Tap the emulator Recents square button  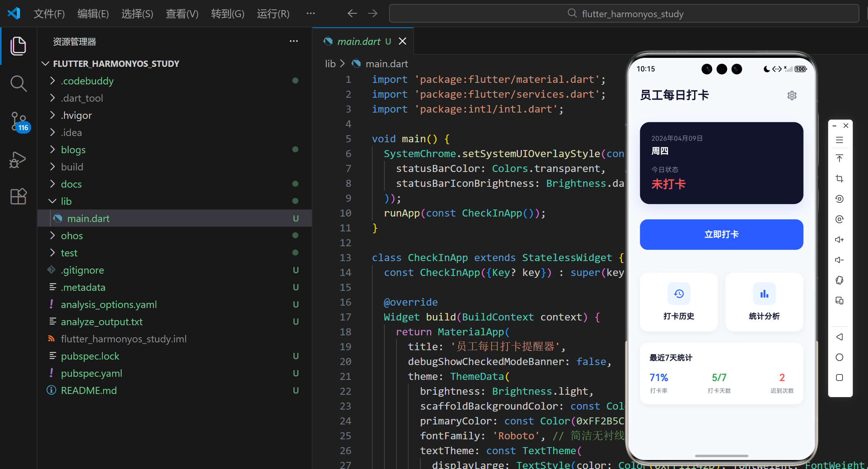point(839,378)
